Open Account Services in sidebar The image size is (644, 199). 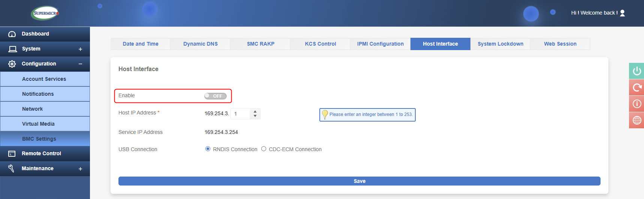coord(44,79)
